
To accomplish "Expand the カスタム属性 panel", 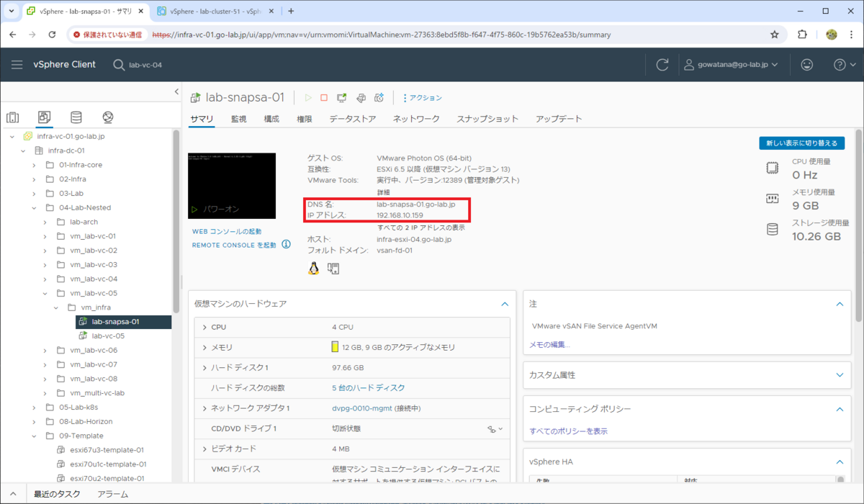I will coord(840,375).
